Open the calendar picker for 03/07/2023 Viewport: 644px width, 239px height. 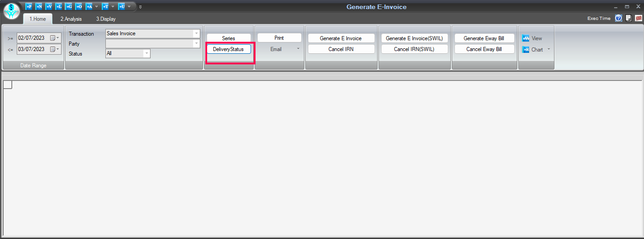[55, 49]
